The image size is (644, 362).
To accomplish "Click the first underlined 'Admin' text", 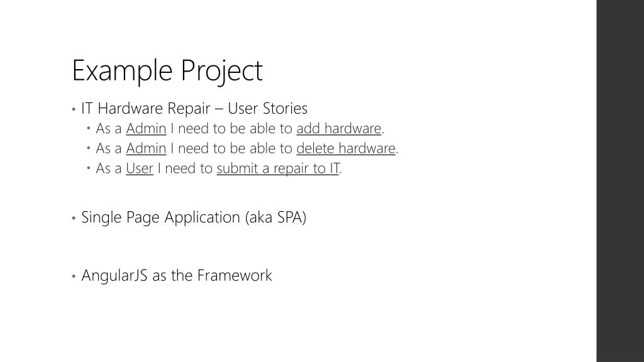I will click(x=146, y=128).
